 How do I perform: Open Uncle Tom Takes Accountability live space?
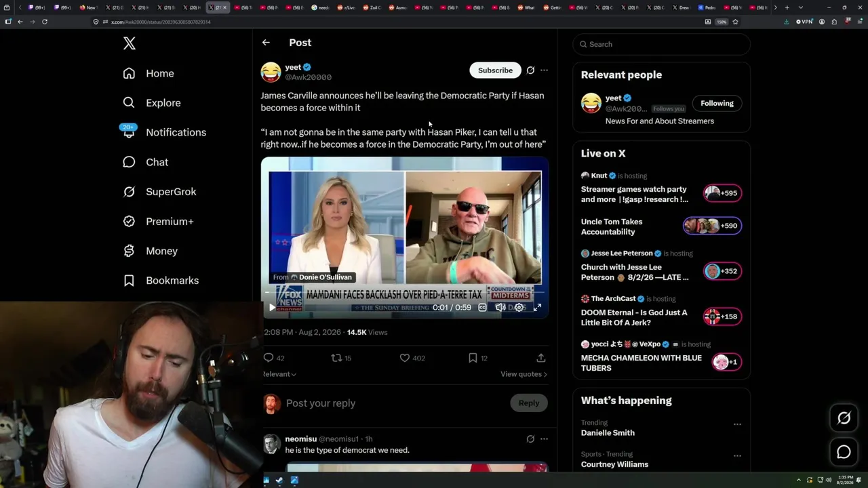click(x=612, y=227)
